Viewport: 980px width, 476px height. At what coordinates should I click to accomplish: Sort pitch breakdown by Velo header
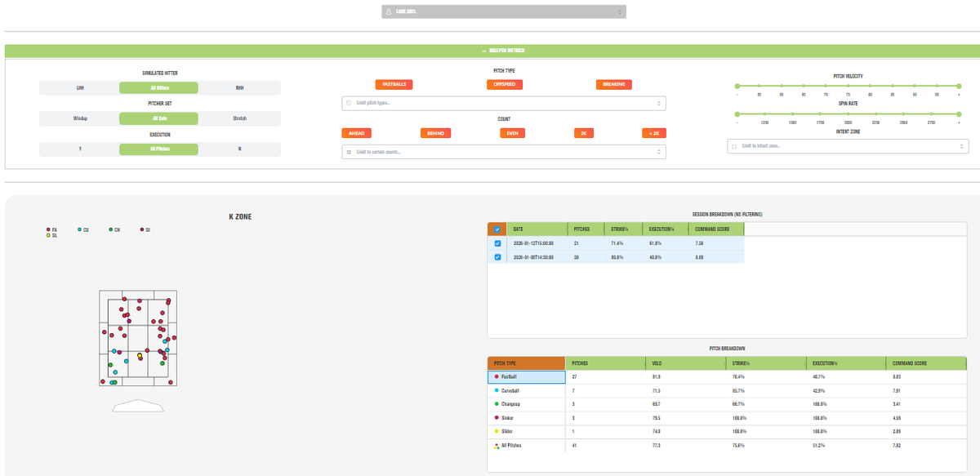pos(684,363)
